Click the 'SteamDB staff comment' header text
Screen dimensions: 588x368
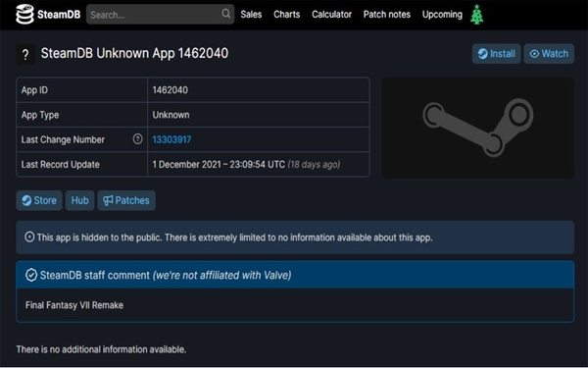click(x=95, y=275)
